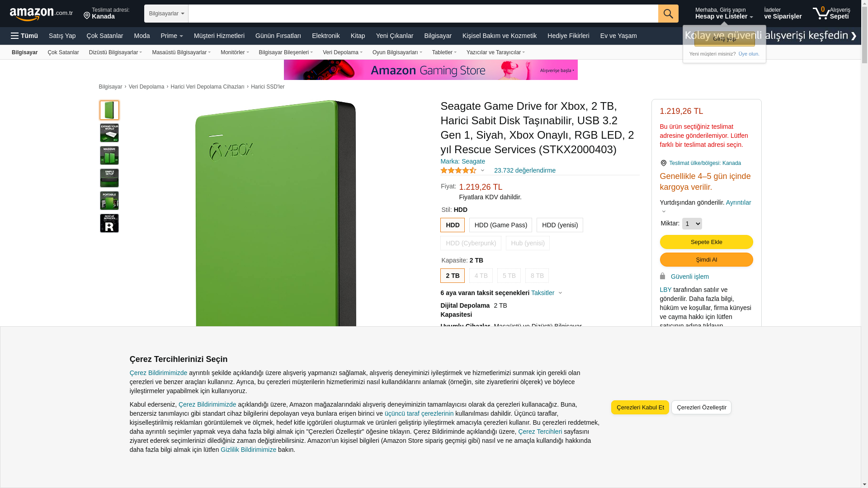
Task: Expand the Taksitler installment options
Action: pyautogui.click(x=546, y=293)
